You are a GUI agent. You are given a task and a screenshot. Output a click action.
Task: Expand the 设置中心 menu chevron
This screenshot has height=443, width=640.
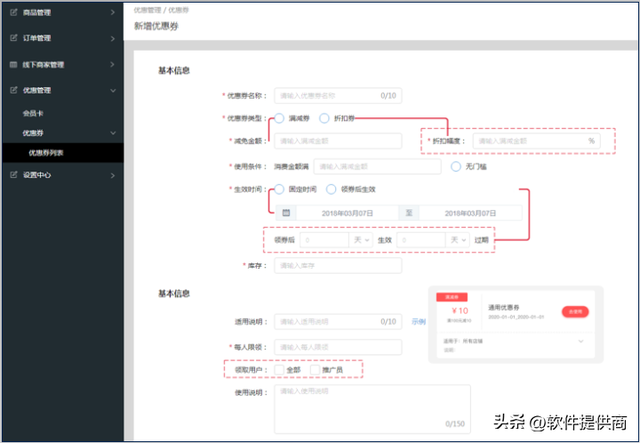(x=113, y=175)
